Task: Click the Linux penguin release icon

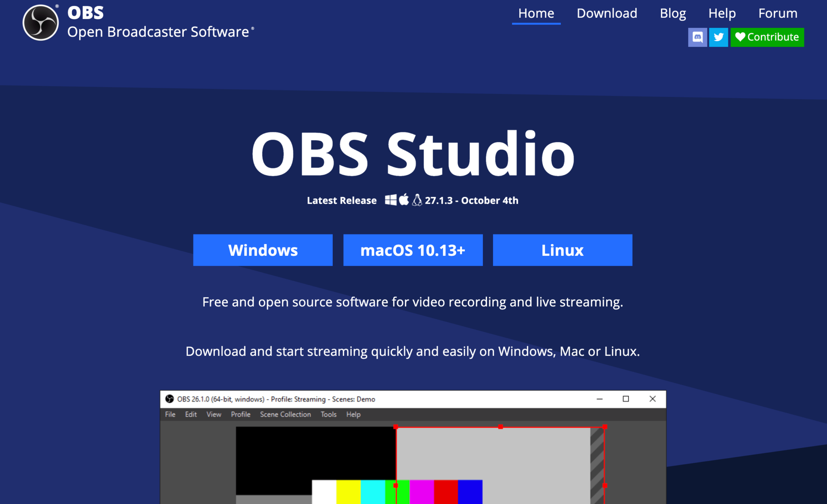Action: tap(417, 200)
